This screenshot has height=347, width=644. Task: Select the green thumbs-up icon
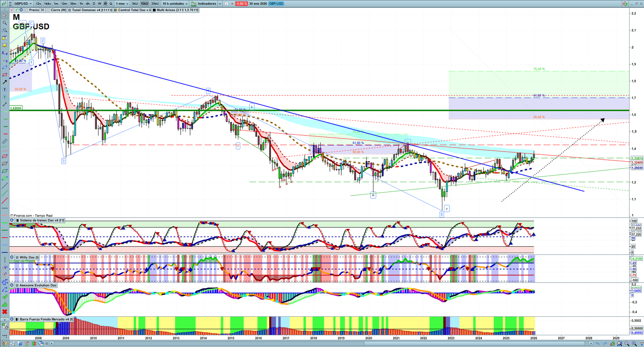(4, 304)
